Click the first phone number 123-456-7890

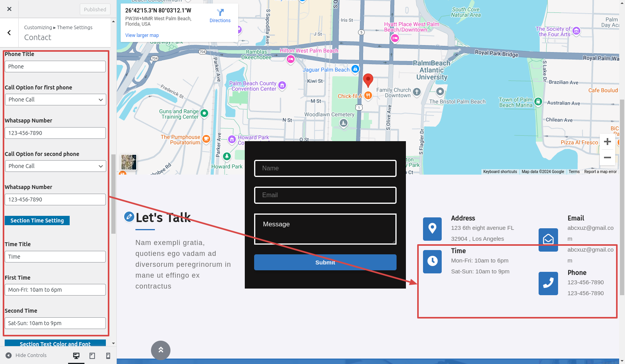(586, 282)
